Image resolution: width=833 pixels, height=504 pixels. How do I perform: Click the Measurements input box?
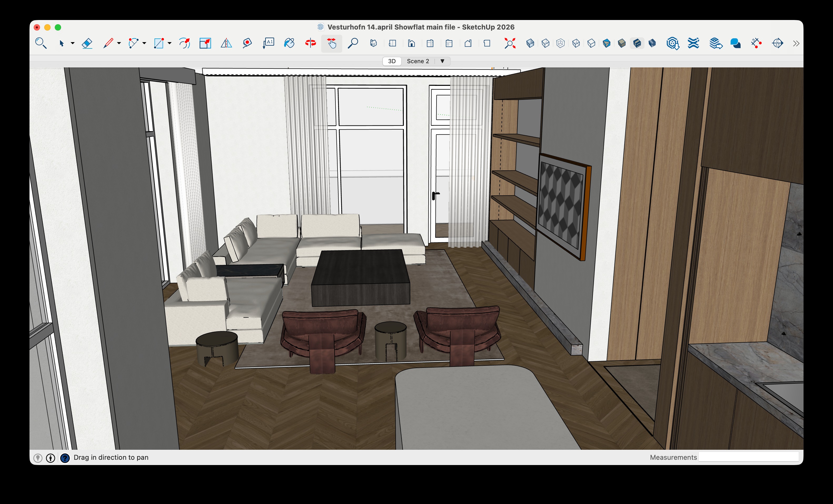(x=748, y=457)
